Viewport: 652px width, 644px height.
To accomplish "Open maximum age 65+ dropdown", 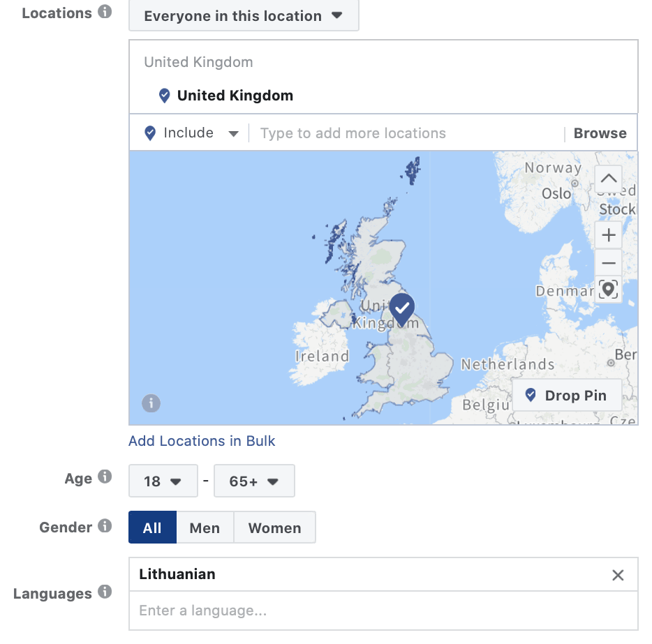I will pos(253,481).
